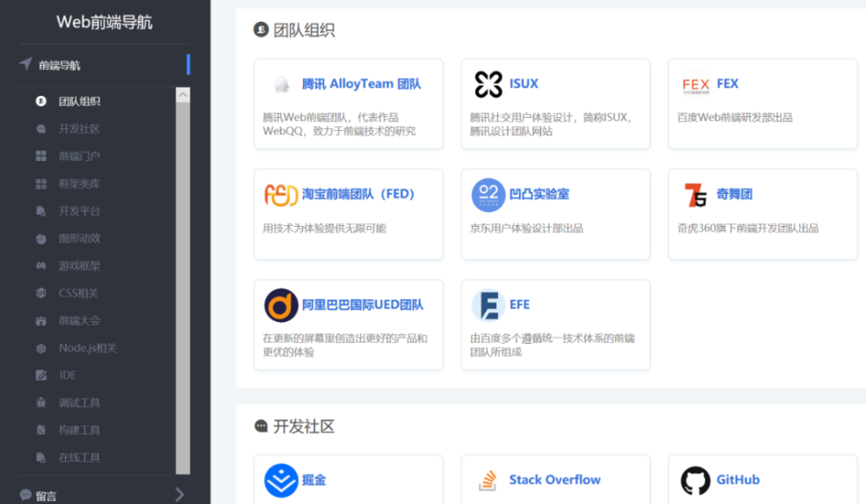
Task: Open the EFE title link
Action: tap(519, 305)
